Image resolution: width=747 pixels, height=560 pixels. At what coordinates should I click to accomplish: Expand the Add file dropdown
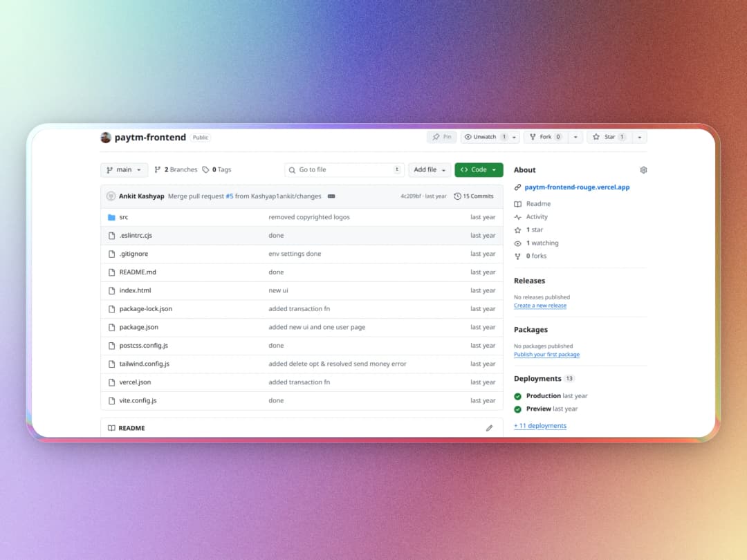[x=430, y=170]
